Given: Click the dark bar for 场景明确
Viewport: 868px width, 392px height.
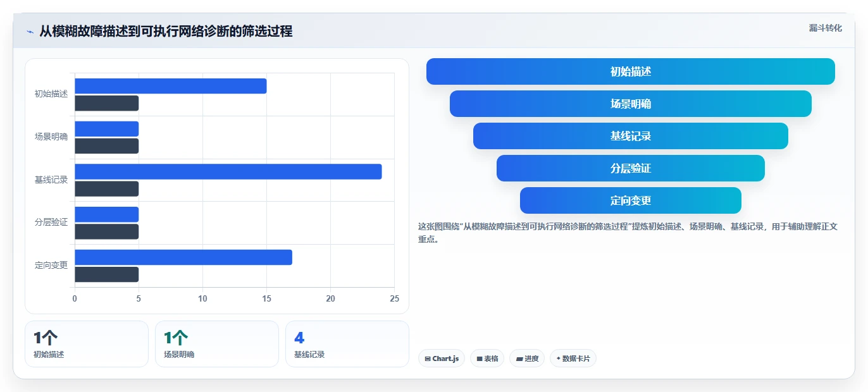Looking at the screenshot, I should (106, 146).
